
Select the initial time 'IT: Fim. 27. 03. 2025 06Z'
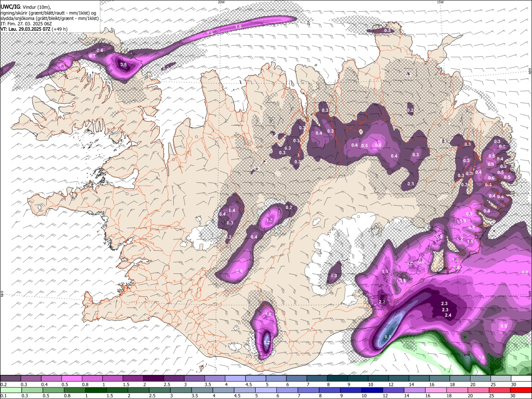pyautogui.click(x=26, y=24)
